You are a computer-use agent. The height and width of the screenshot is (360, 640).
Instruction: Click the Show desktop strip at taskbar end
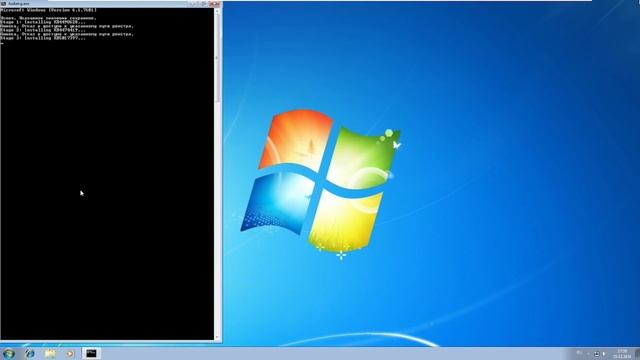point(637,353)
